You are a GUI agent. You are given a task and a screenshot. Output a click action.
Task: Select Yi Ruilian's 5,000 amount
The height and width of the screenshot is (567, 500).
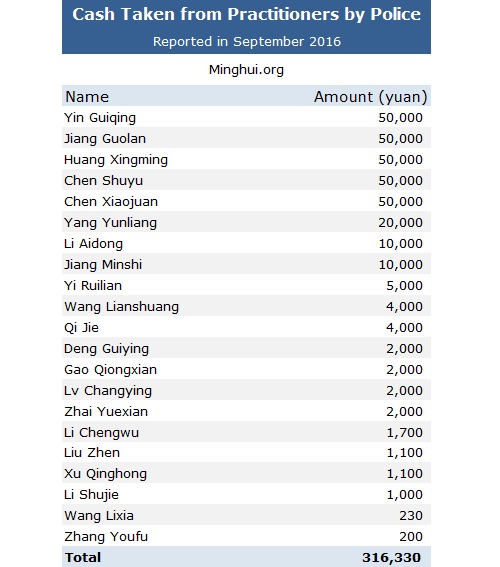[404, 286]
